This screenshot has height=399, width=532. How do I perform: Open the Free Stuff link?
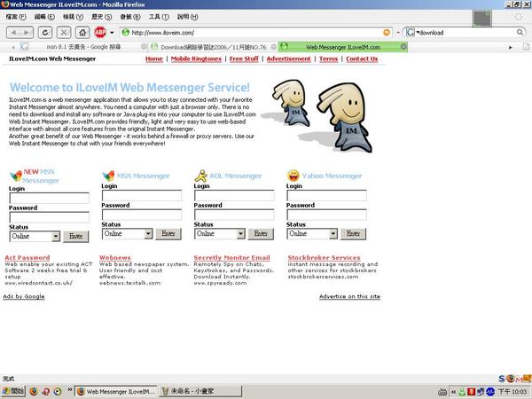(244, 59)
